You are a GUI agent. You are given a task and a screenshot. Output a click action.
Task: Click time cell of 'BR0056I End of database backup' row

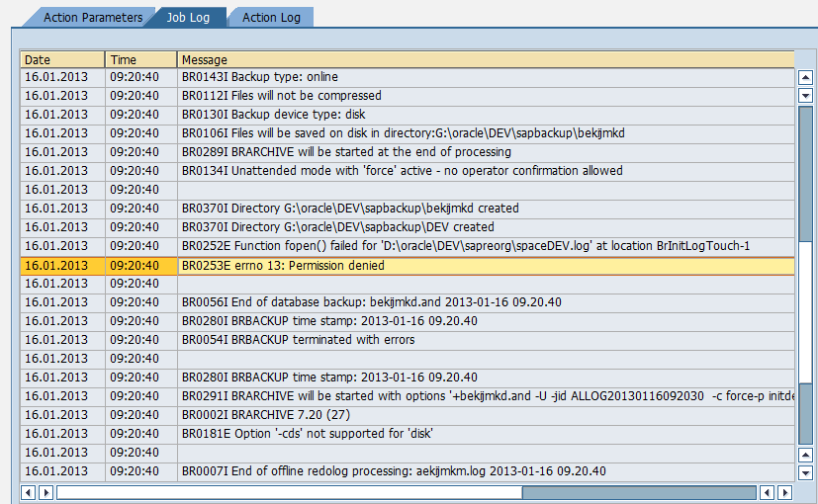coord(141,302)
